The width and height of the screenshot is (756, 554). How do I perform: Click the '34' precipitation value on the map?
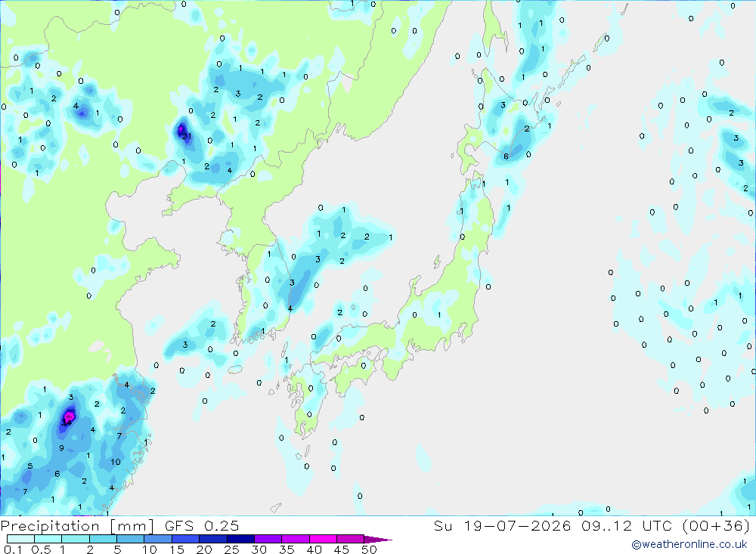point(67,422)
